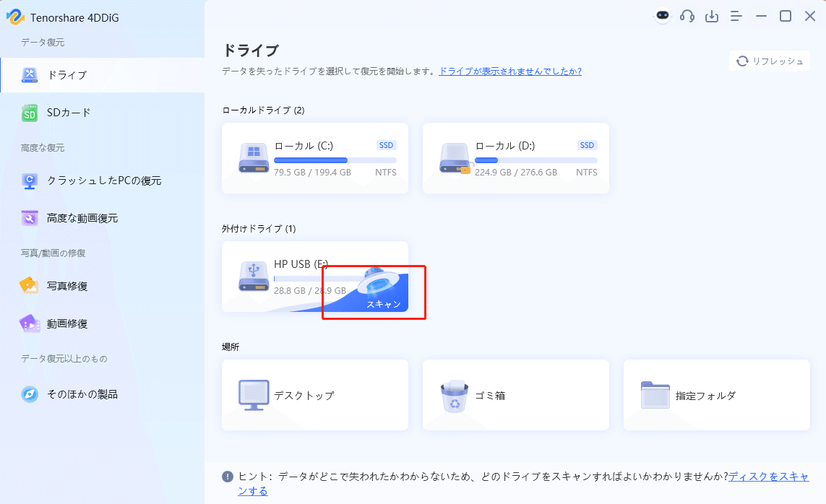The width and height of the screenshot is (826, 504).
Task: Click the drive icon beside ドライブ
Action: [30, 75]
